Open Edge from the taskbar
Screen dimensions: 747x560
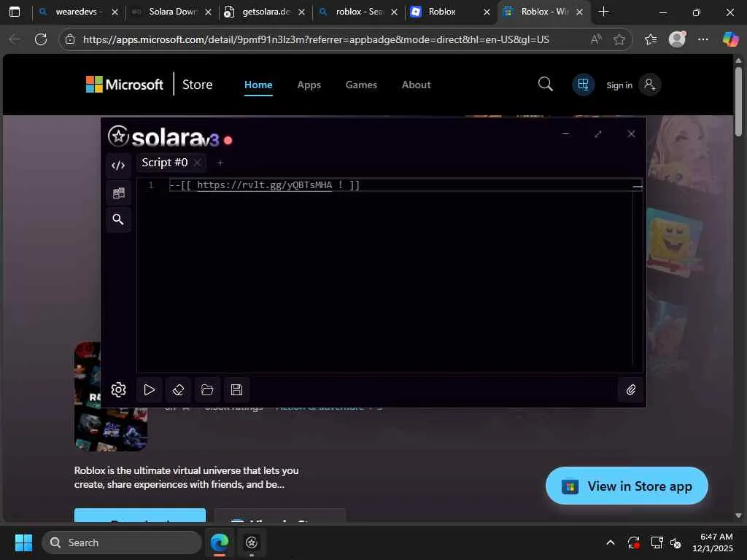coord(219,542)
